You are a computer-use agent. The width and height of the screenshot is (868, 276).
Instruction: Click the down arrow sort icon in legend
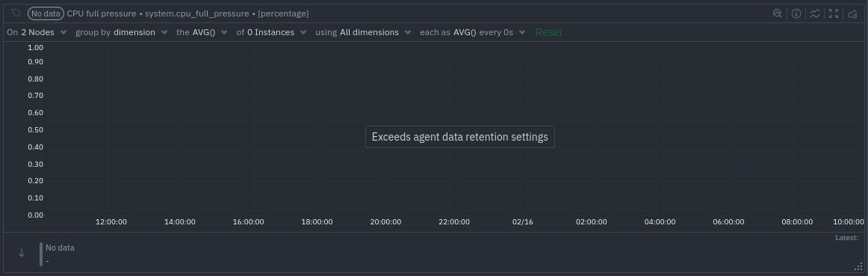point(22,253)
